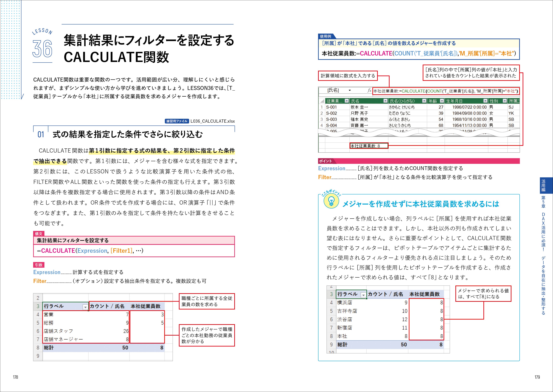This screenshot has width=553, height=392.
Task: Select the 営業 row label cell
Action: point(48,315)
